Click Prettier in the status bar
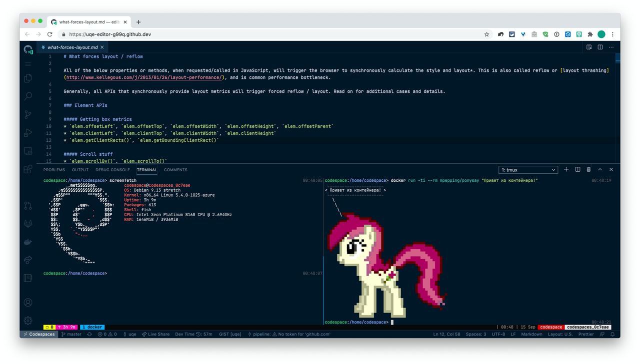Viewport: 640px width, 364px height. 586,334
